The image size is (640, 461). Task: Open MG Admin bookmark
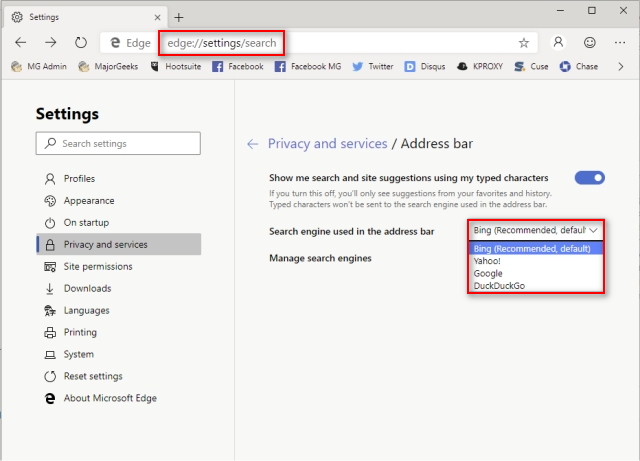(39, 67)
